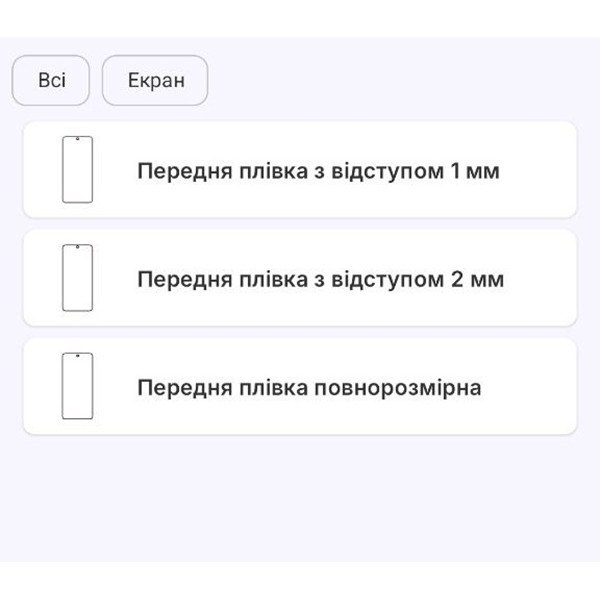
Task: Tap the second phone screen template icon
Action: 78,277
